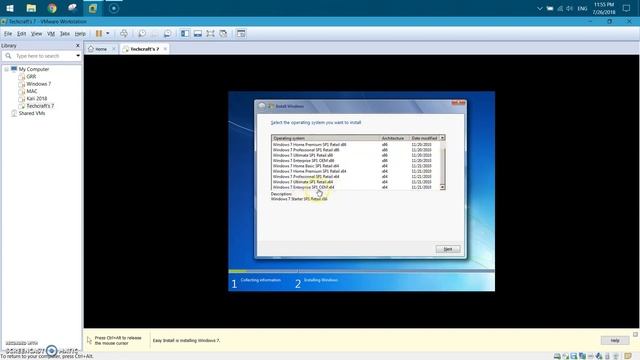Click the Install Windows back arrow

pos(262,106)
